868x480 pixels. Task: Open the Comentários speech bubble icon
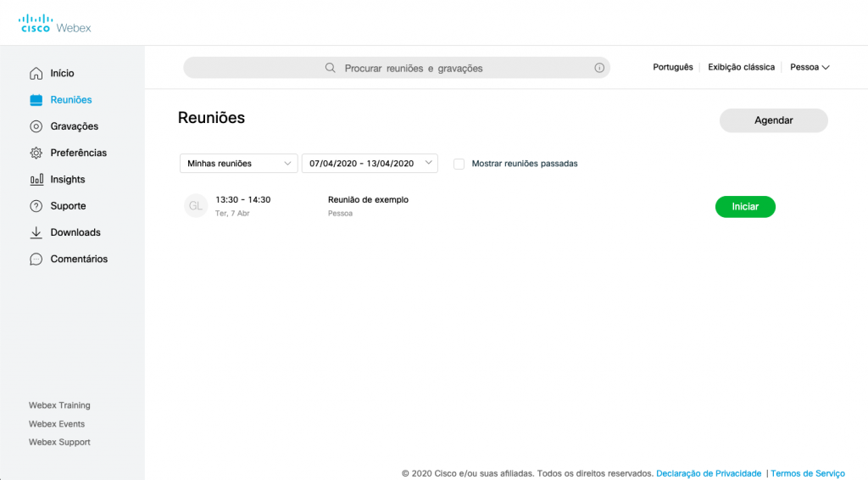pyautogui.click(x=36, y=260)
